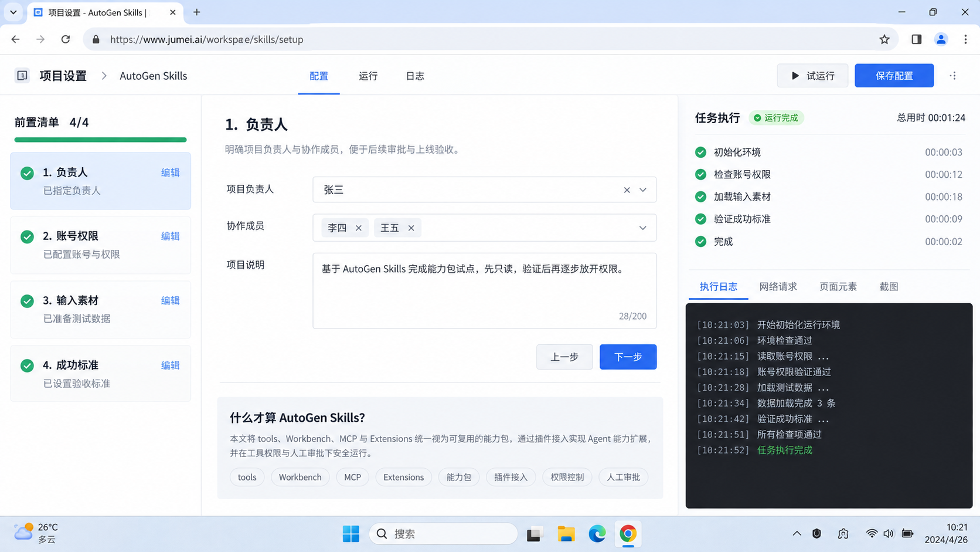Click the check icon beside 初始化环境
Image resolution: width=980 pixels, height=552 pixels.
click(x=700, y=152)
